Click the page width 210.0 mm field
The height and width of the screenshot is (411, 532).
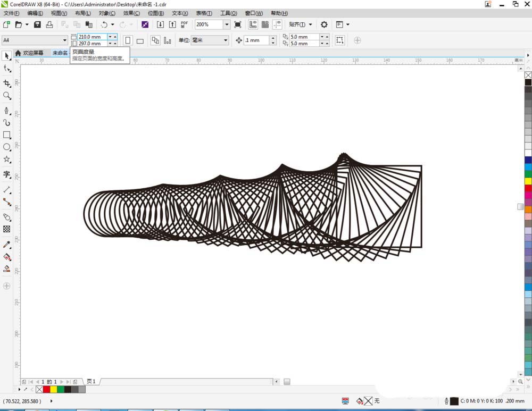coord(93,37)
